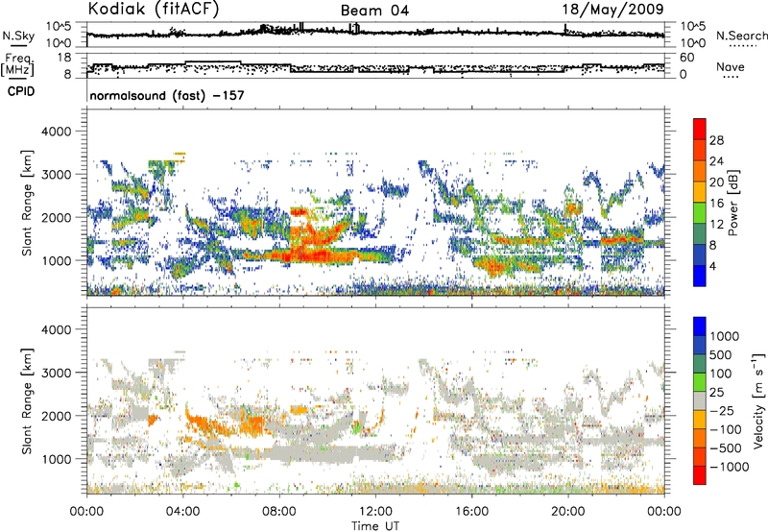Image resolution: width=768 pixels, height=532 pixels.
Task: Click the "Beam 04" heading
Action: (x=374, y=11)
